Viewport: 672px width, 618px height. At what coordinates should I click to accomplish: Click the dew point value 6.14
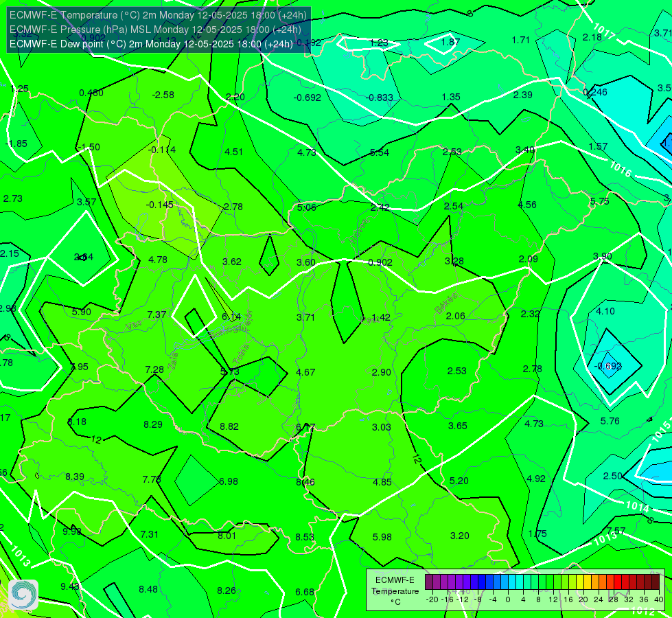point(231,317)
